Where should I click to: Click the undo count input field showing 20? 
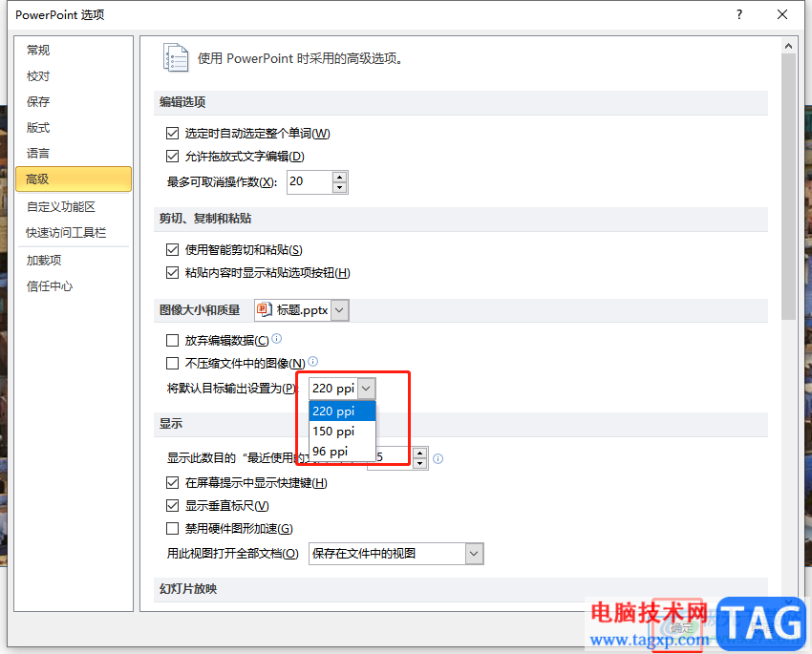pyautogui.click(x=310, y=181)
